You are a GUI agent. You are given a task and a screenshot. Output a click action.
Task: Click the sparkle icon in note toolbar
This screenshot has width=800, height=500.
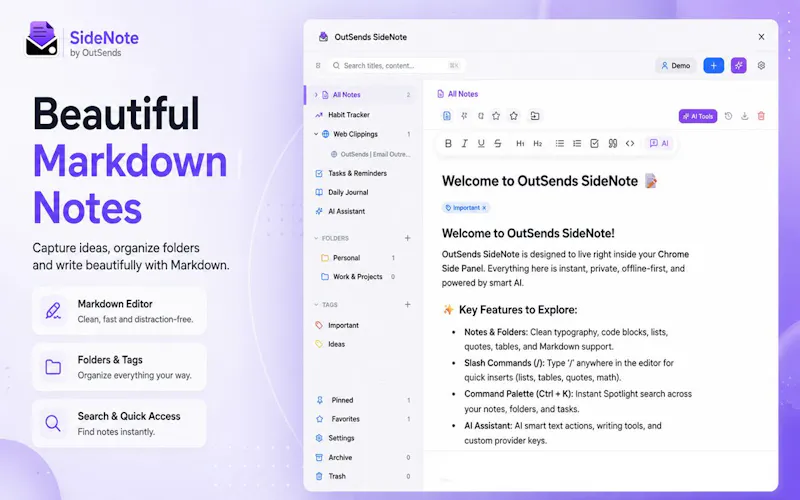464,116
